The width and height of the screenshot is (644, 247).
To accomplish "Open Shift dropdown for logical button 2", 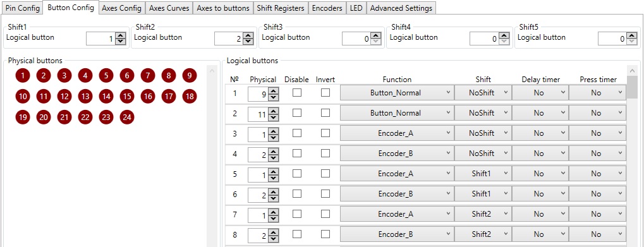I will 483,113.
